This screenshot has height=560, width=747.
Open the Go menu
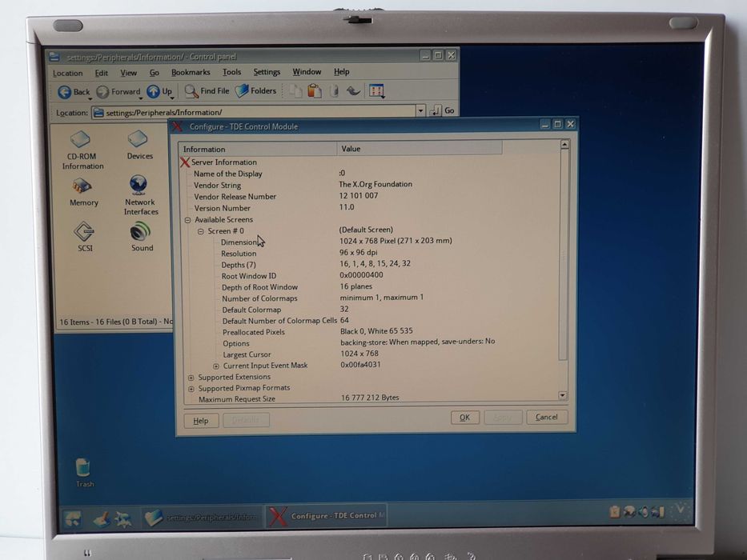(x=154, y=73)
